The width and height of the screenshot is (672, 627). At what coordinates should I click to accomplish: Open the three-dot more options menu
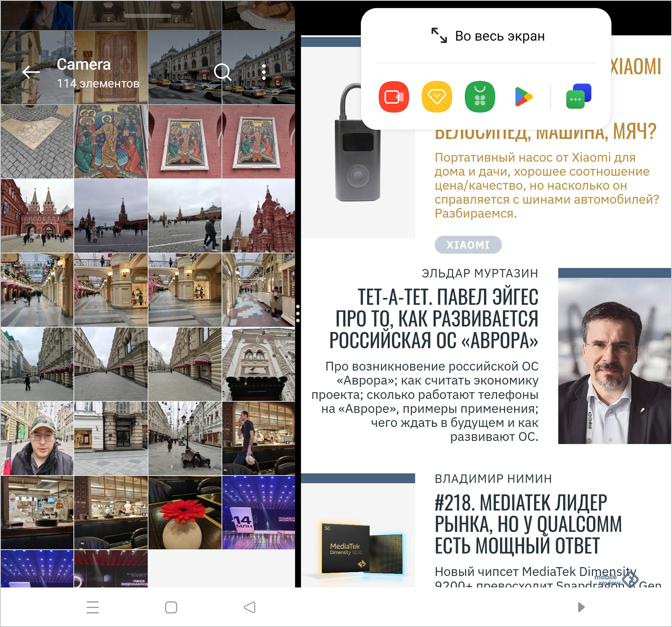point(264,72)
